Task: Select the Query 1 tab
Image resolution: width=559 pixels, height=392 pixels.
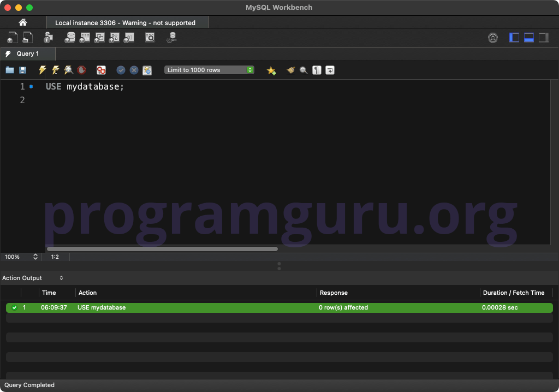Action: coord(28,54)
